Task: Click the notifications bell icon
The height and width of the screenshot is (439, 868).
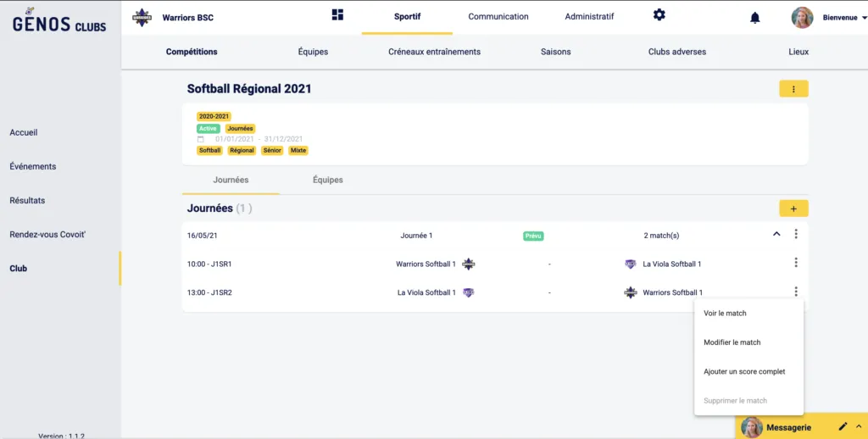Action: click(754, 18)
